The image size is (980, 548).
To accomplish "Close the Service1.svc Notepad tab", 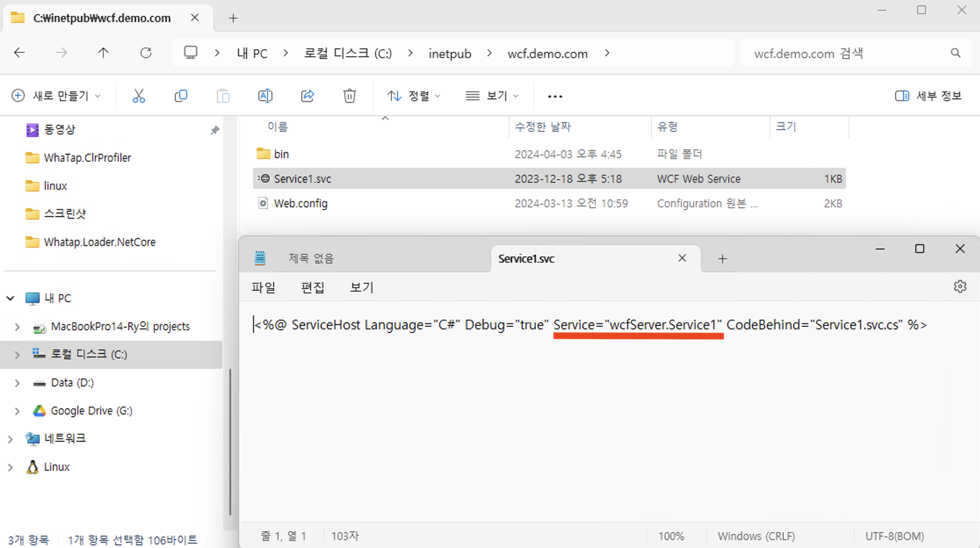I will 682,258.
